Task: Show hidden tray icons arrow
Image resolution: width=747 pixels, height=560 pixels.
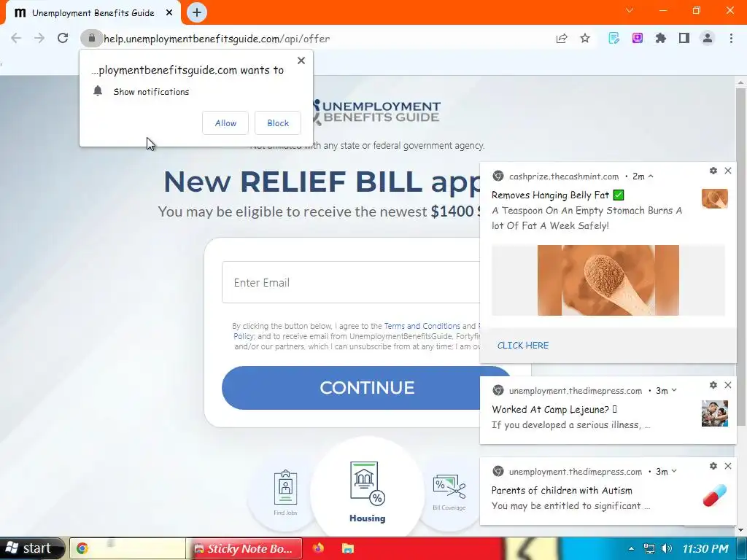Action: coord(631,548)
